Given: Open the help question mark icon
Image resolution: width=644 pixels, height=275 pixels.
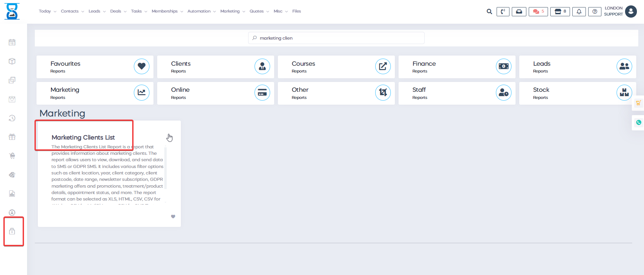Looking at the screenshot, I should tap(595, 12).
